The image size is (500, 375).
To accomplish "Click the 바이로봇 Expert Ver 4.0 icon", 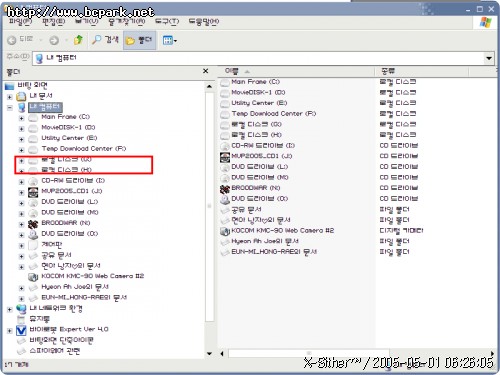I will [21, 330].
